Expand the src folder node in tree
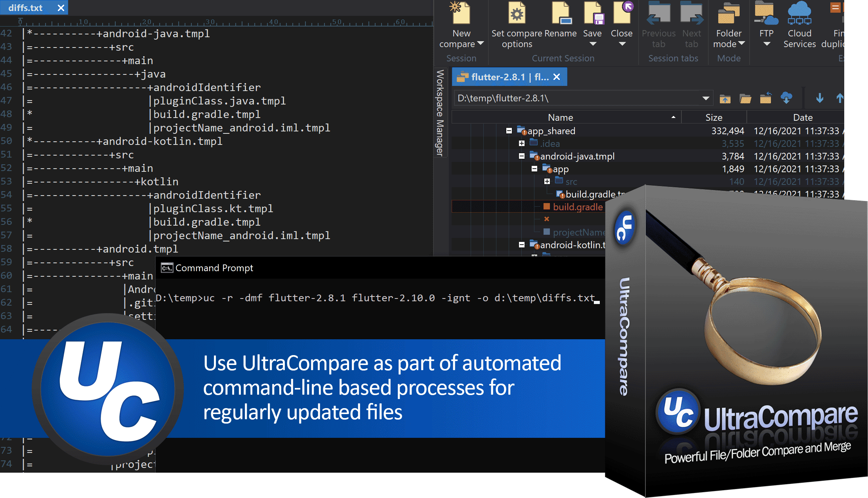 pos(547,181)
